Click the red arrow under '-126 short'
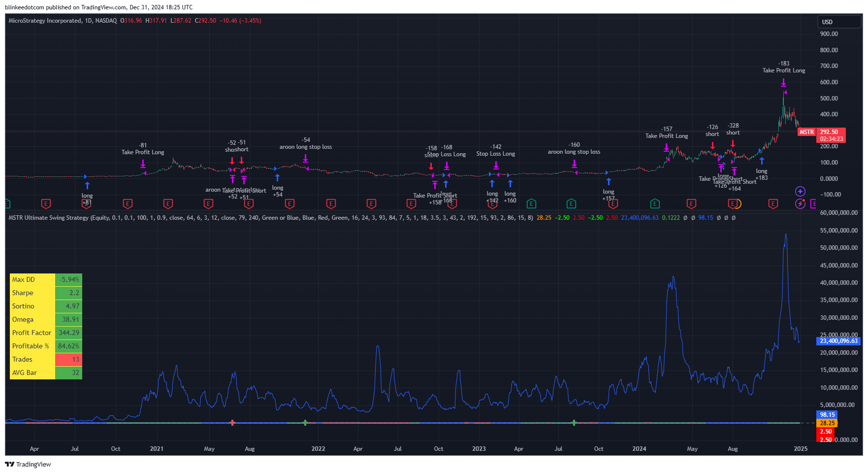This screenshot has width=868, height=473. tap(712, 145)
